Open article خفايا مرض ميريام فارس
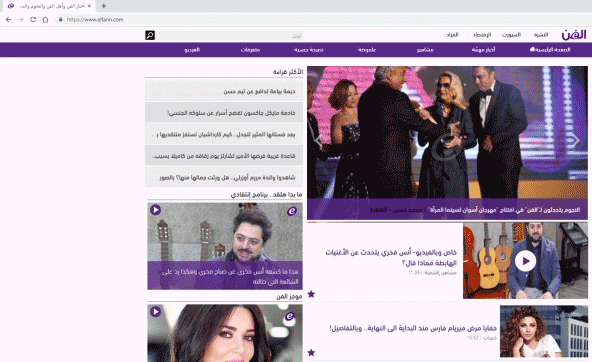Screen dimensions: 592x362 413,328
